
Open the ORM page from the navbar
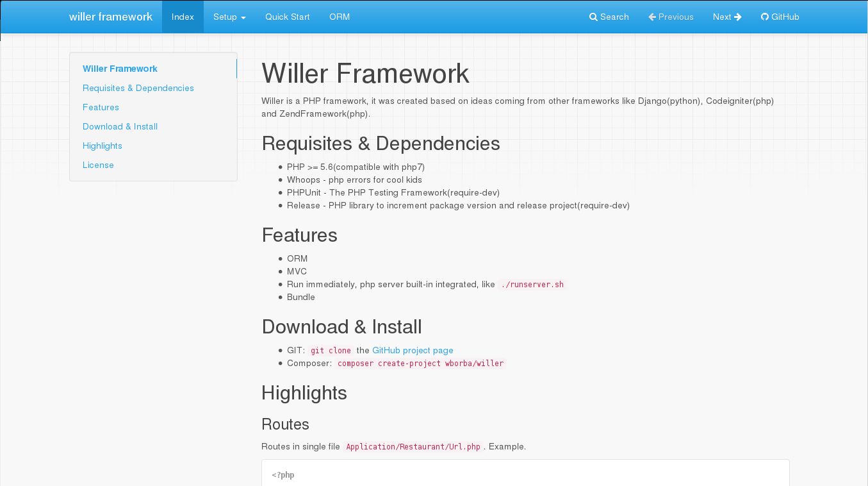[x=340, y=17]
